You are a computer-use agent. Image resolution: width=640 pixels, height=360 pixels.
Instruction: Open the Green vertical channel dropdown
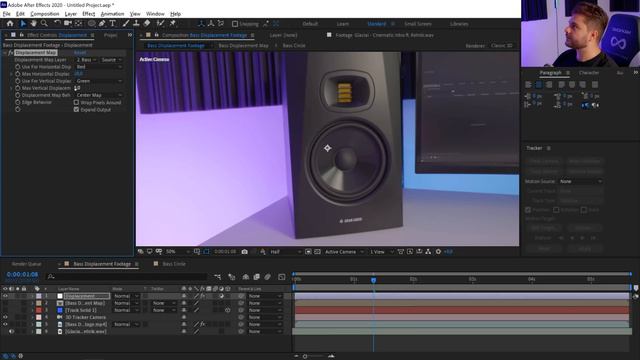click(99, 81)
